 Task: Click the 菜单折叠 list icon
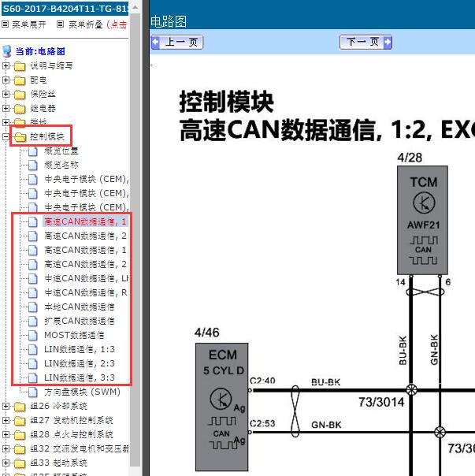[x=61, y=24]
